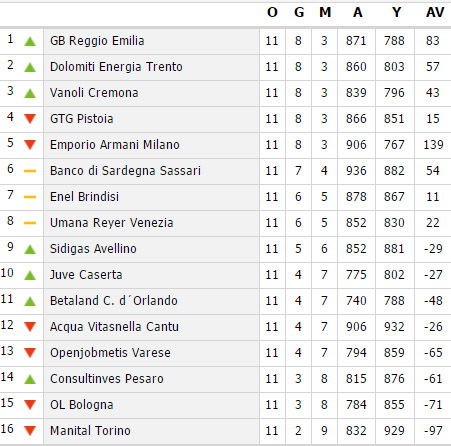Image resolution: width=451 pixels, height=446 pixels.
Task: Click yellow dash icon beside Enel Brindisi
Action: coord(30,197)
